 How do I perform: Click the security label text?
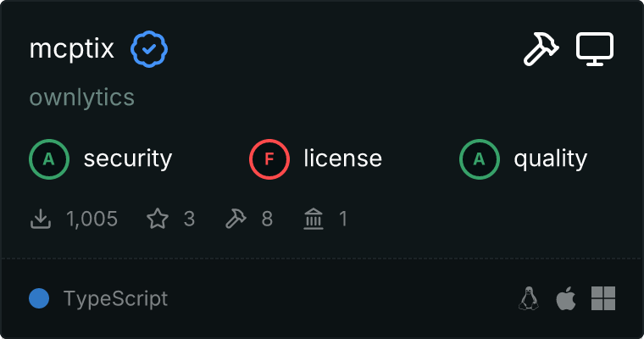click(128, 158)
